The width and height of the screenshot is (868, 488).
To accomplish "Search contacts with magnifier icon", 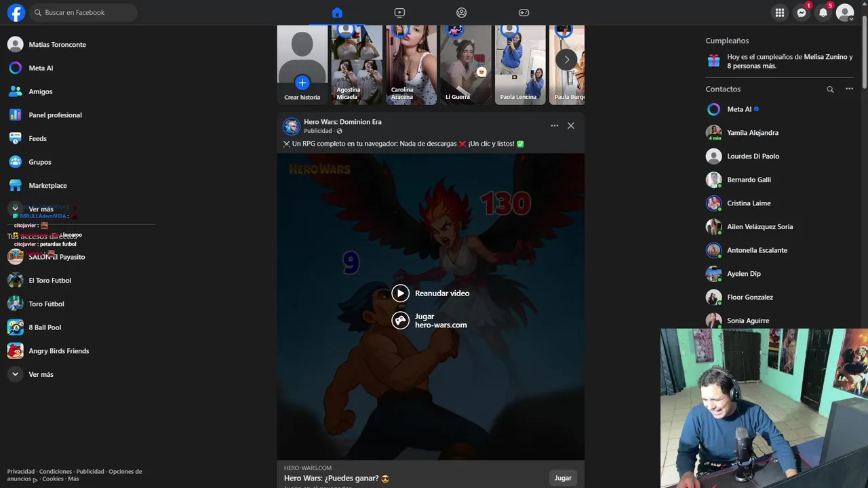I will tap(830, 89).
